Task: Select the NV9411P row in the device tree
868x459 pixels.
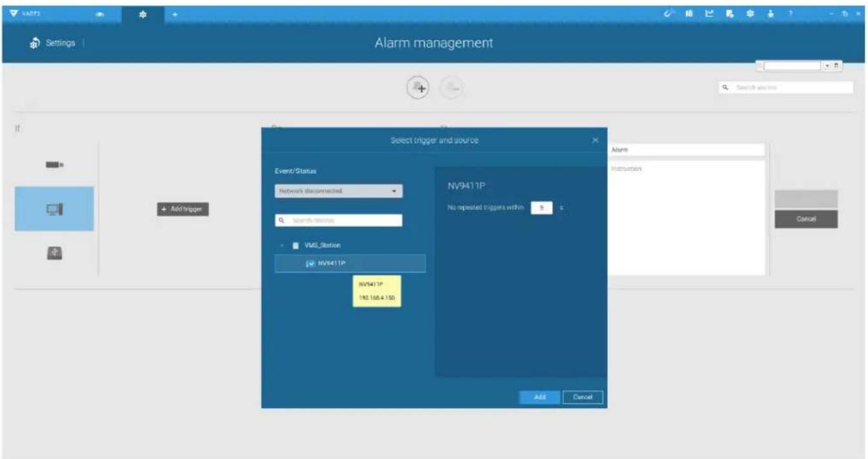Action: pyautogui.click(x=350, y=263)
